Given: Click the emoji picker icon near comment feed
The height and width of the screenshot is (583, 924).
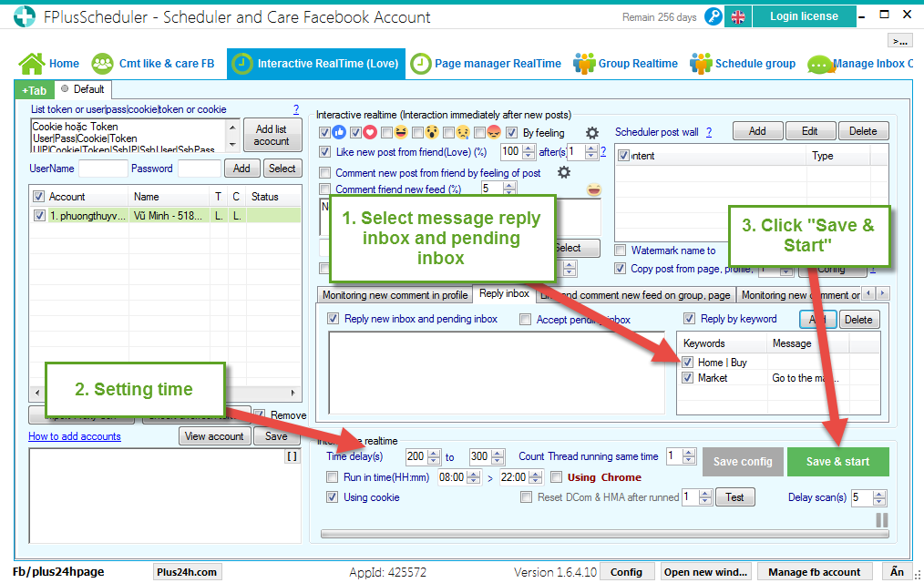Looking at the screenshot, I should click(594, 189).
